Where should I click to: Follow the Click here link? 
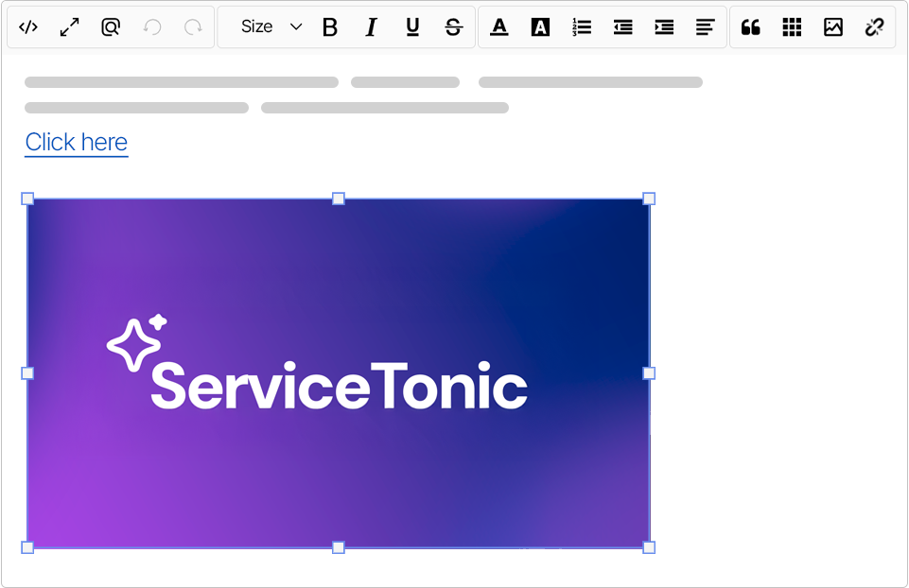pos(77,143)
